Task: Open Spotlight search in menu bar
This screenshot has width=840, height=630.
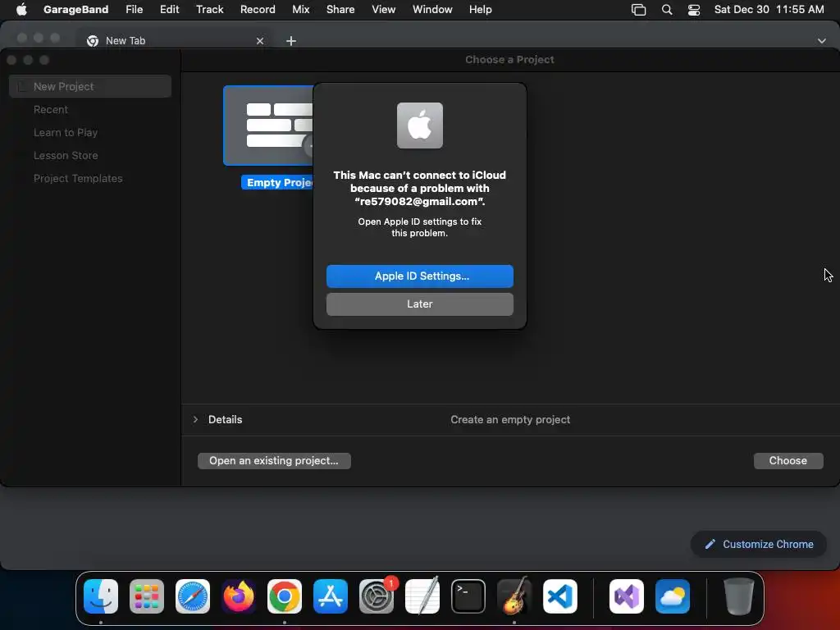Action: 666,9
